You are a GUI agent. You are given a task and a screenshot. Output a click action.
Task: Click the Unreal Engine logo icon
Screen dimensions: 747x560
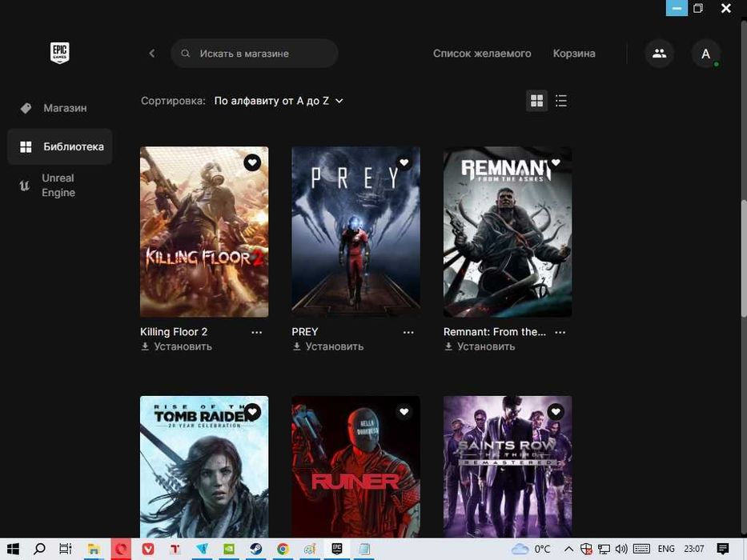click(x=24, y=186)
